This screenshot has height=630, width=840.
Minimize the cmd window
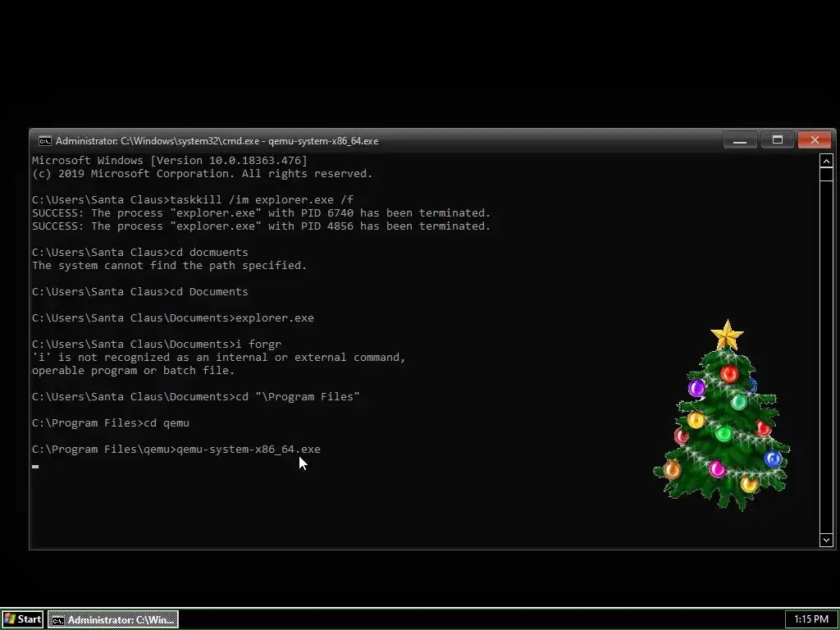tap(740, 140)
